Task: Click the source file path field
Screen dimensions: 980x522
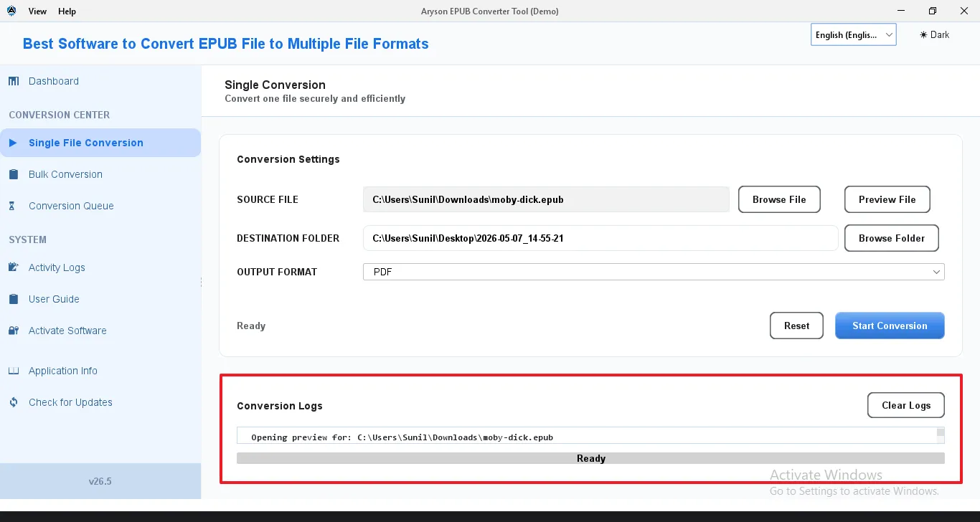Action: click(x=546, y=199)
